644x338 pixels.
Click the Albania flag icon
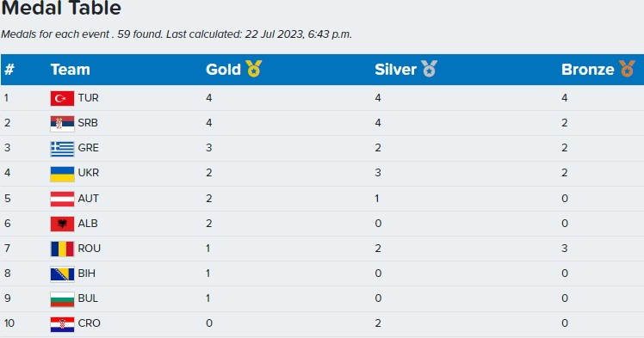[x=63, y=224]
